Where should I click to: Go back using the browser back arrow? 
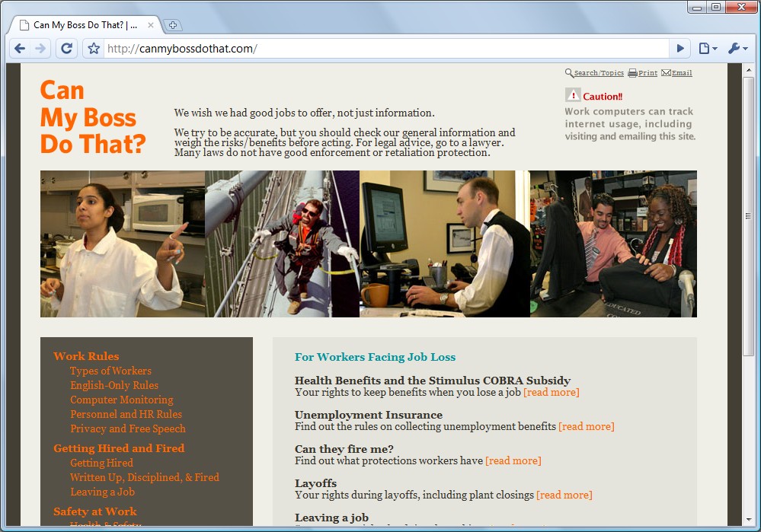coord(20,49)
